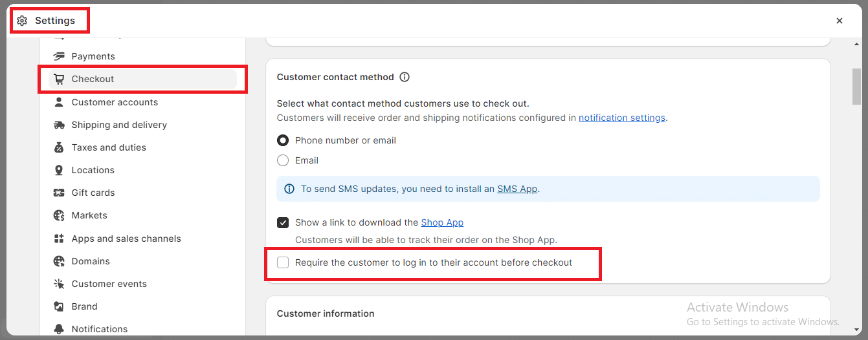
Task: Follow the notification settings link
Action: point(622,118)
